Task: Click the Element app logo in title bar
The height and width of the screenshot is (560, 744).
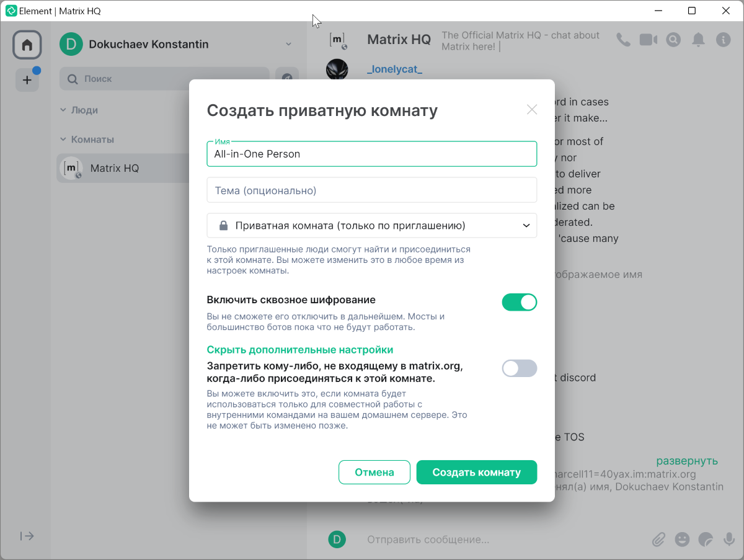Action: click(x=11, y=11)
